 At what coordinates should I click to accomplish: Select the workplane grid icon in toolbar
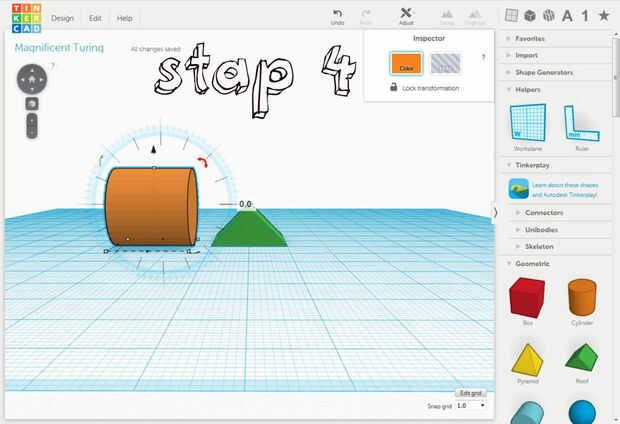511,15
